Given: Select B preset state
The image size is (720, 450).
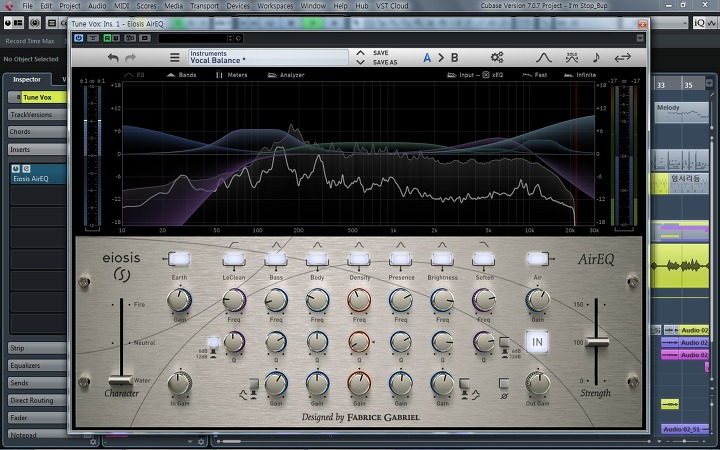Looking at the screenshot, I should pos(455,57).
